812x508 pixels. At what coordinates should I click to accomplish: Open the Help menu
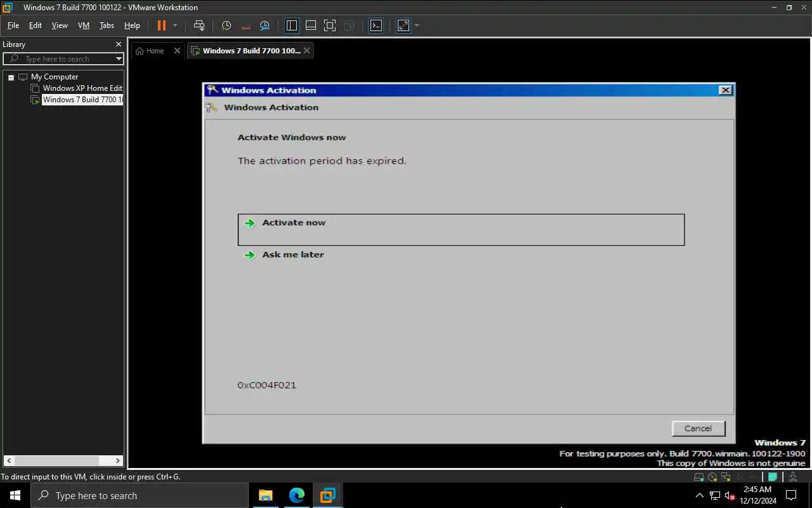click(x=132, y=25)
